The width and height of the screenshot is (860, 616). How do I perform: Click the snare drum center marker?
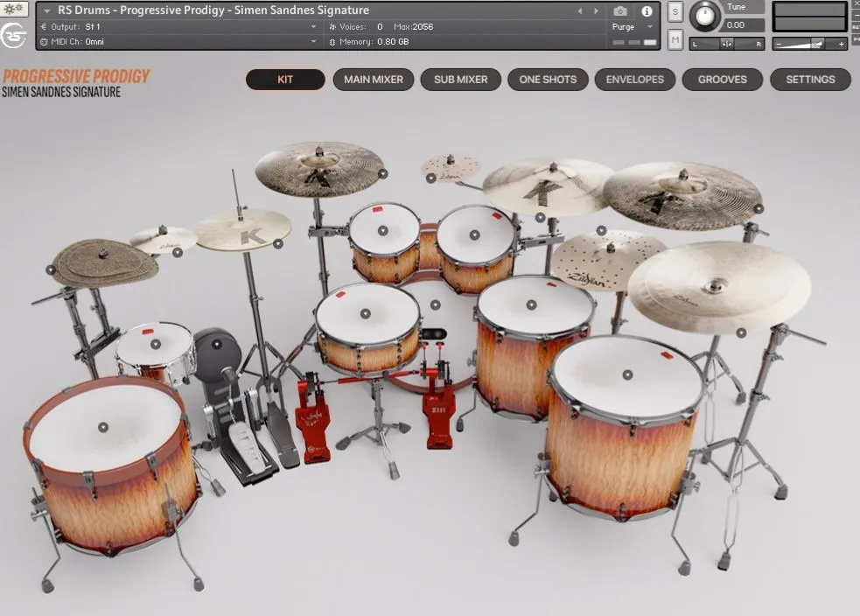pyautogui.click(x=365, y=313)
